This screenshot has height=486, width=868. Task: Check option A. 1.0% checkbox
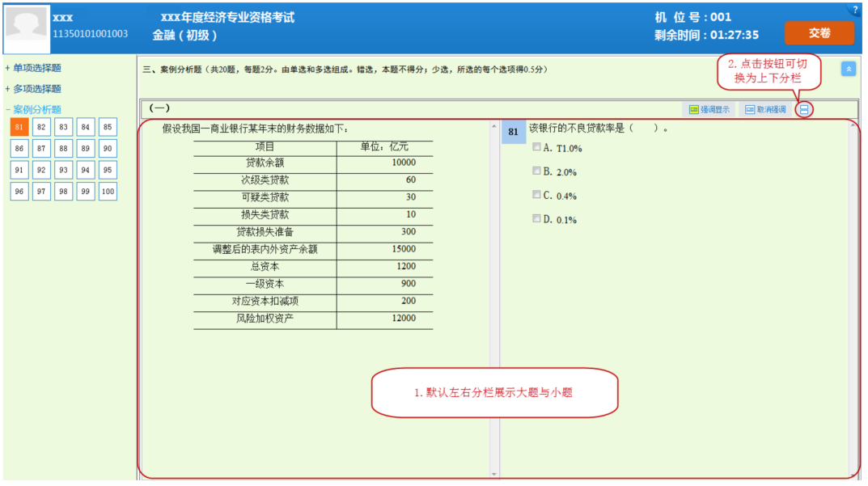[x=536, y=147]
